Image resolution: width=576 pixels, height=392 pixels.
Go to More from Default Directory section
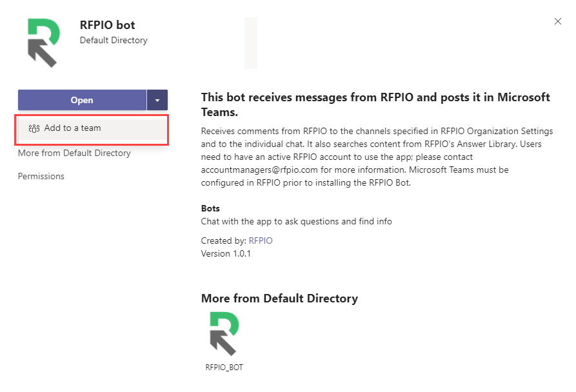(x=74, y=153)
